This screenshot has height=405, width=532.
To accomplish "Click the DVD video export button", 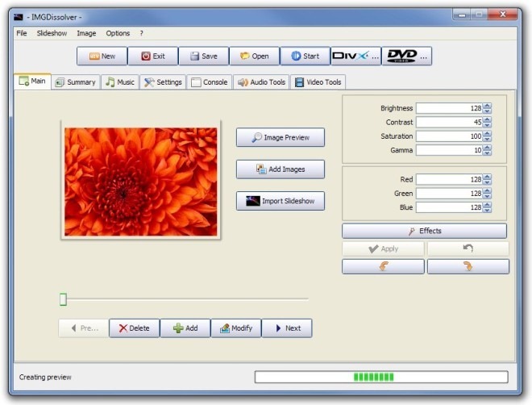I will 407,56.
